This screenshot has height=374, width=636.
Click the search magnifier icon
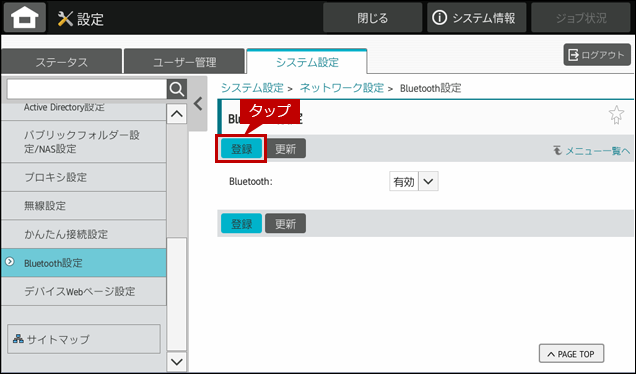[177, 89]
